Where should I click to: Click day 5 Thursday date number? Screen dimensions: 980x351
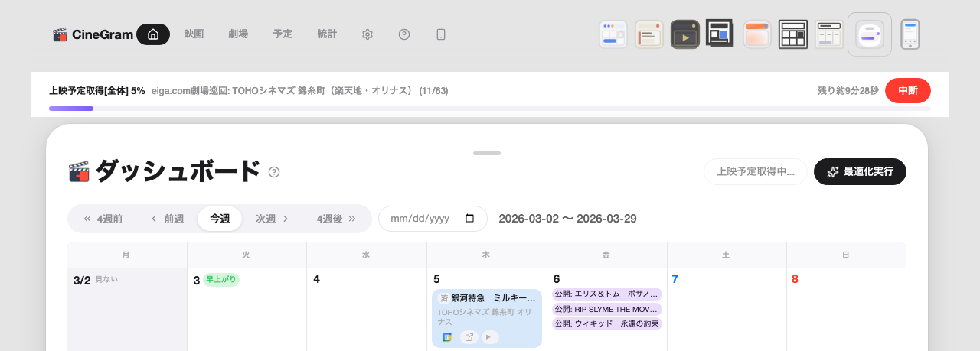[x=436, y=280]
